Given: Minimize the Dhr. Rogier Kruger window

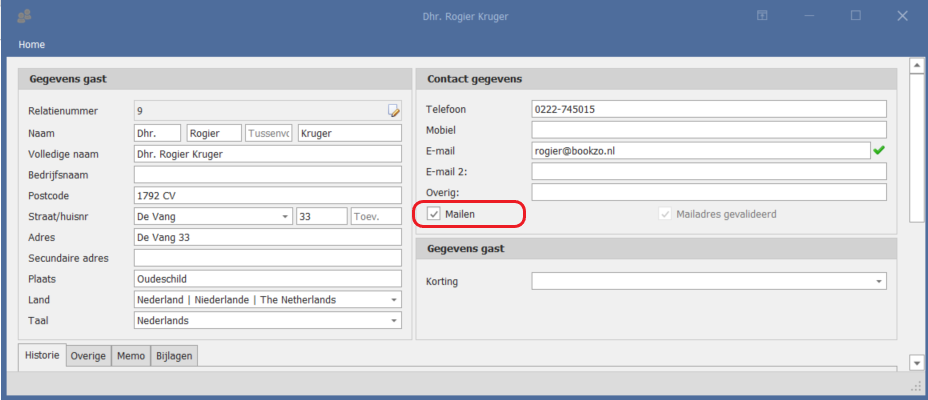Looking at the screenshot, I should click(808, 16).
